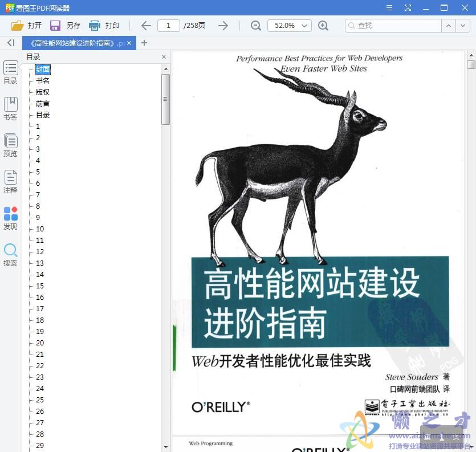
Task: Click outline panel scroll-up arrow
Action: pos(166,69)
